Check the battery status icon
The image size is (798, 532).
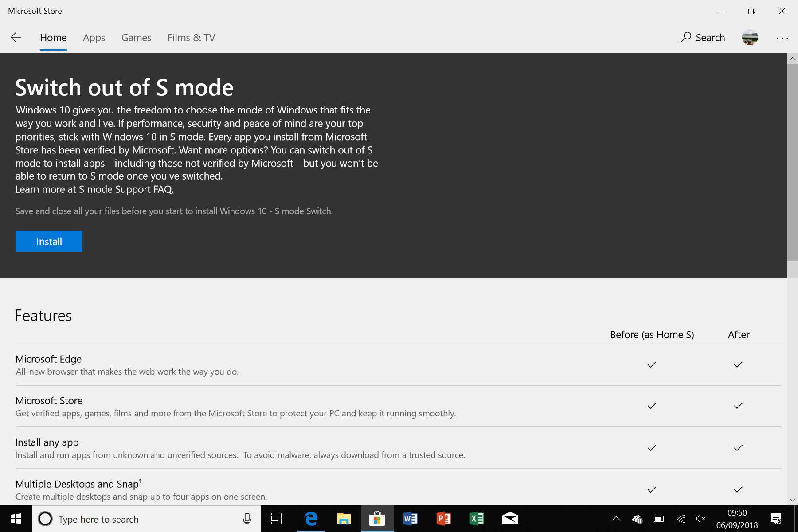659,519
